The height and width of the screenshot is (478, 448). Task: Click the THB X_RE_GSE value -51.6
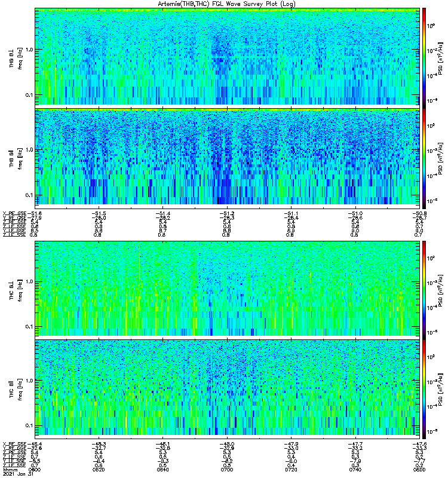[x=35, y=214]
